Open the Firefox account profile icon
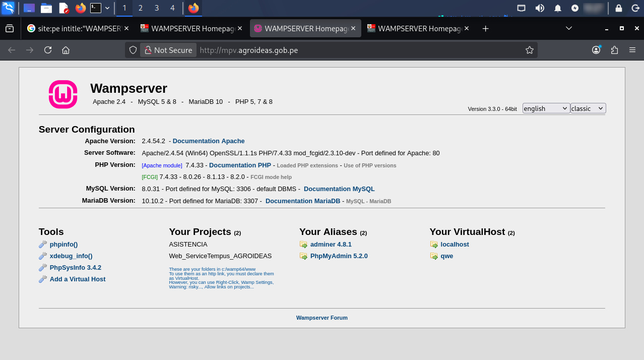 click(596, 50)
